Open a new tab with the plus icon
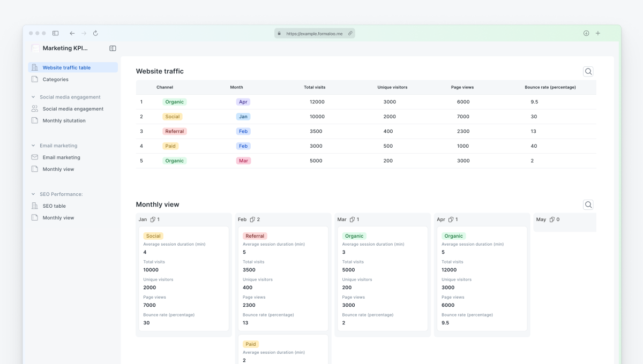Image resolution: width=643 pixels, height=364 pixels. 598,33
